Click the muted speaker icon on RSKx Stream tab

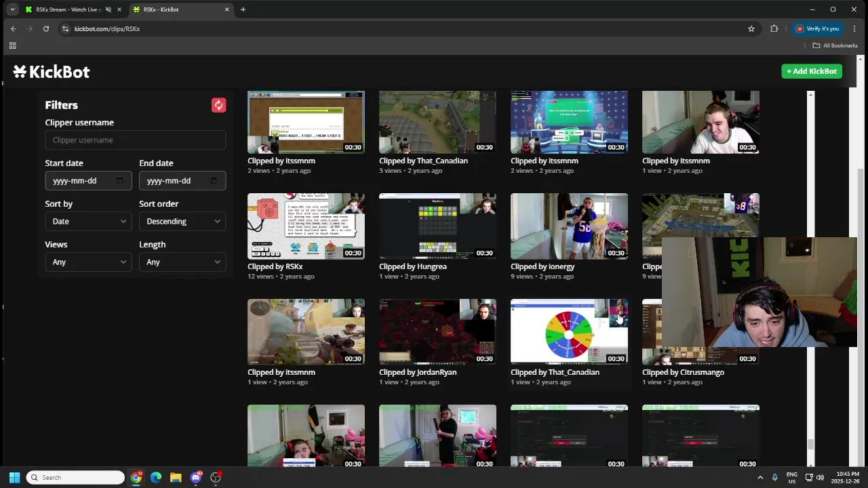click(x=108, y=9)
